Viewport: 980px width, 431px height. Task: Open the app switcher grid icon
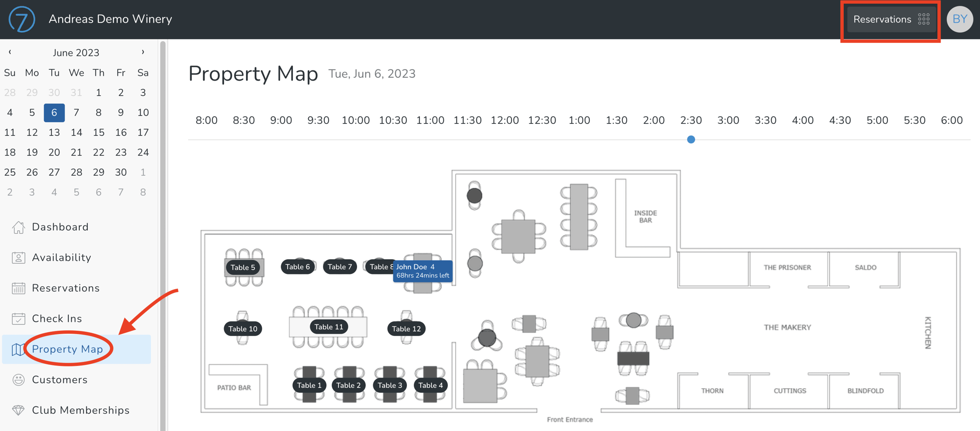923,19
